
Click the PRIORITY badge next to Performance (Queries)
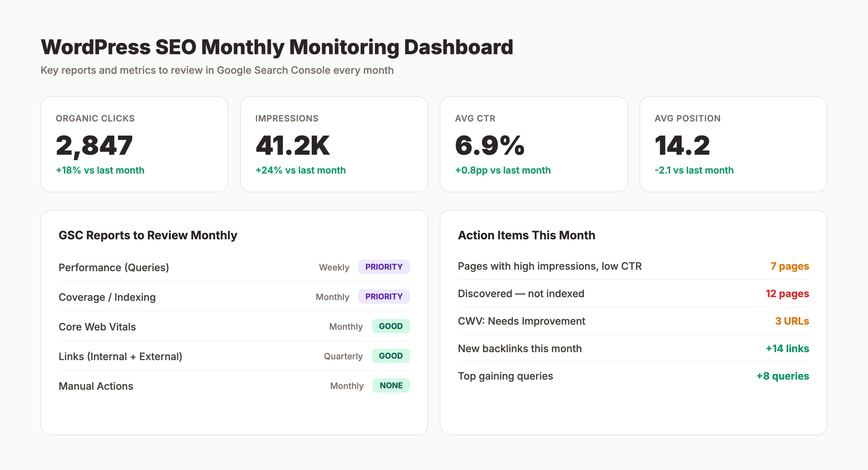(384, 267)
